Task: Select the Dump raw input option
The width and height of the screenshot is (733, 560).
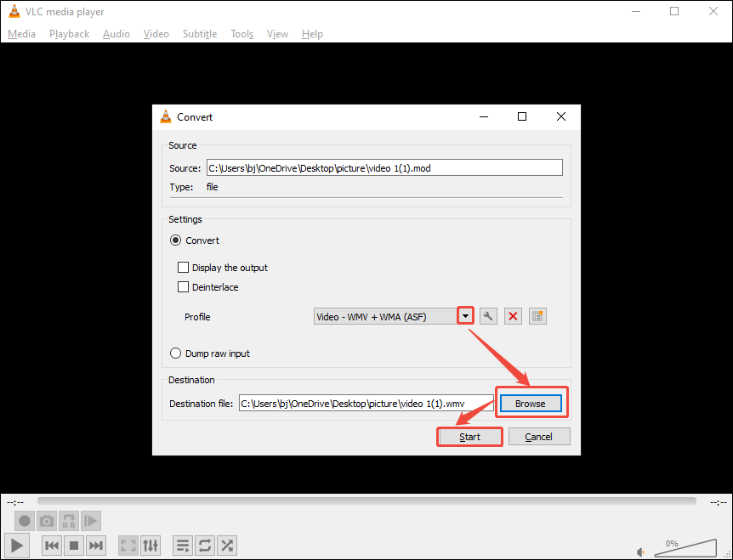Action: click(x=175, y=353)
